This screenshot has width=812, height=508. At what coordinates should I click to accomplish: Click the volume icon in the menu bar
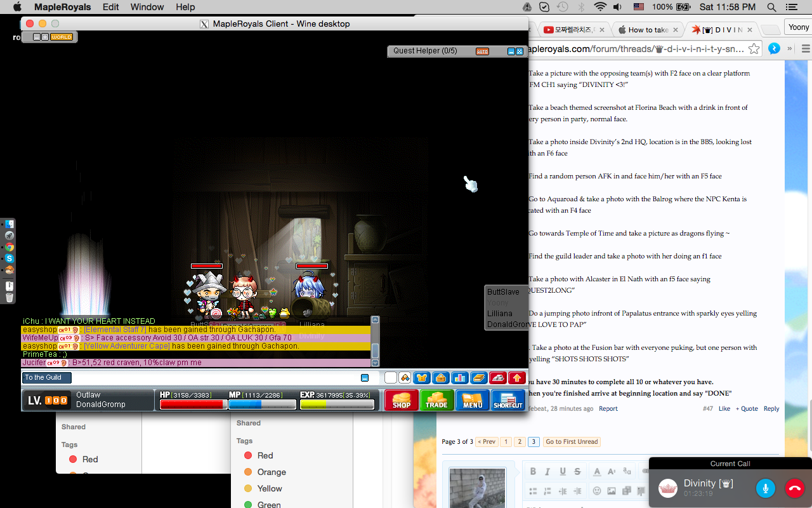click(618, 7)
